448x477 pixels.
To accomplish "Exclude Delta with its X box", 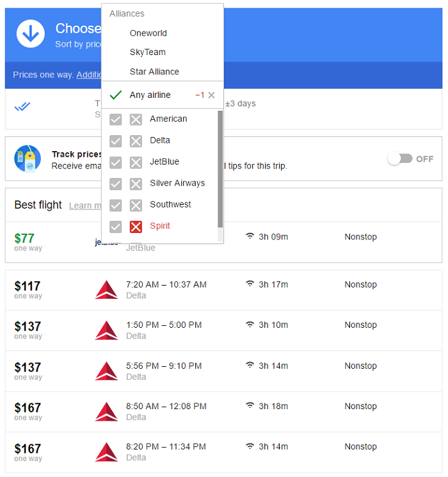I will pyautogui.click(x=136, y=141).
